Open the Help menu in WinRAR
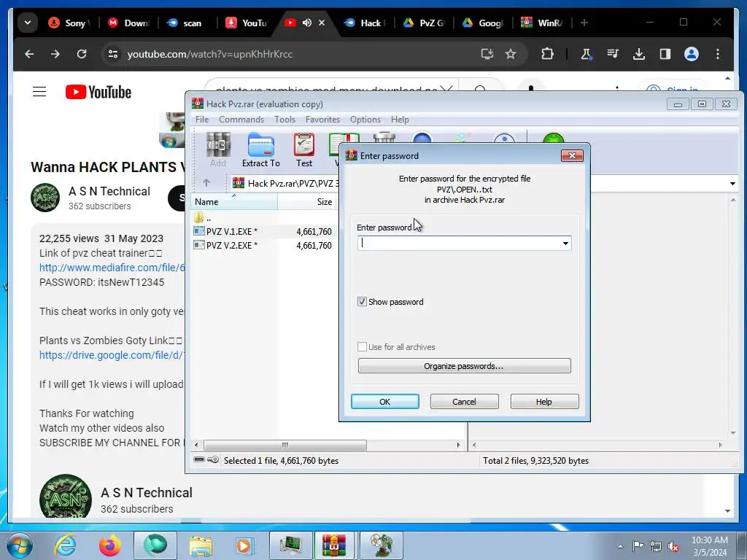The height and width of the screenshot is (560, 747). pos(400,120)
